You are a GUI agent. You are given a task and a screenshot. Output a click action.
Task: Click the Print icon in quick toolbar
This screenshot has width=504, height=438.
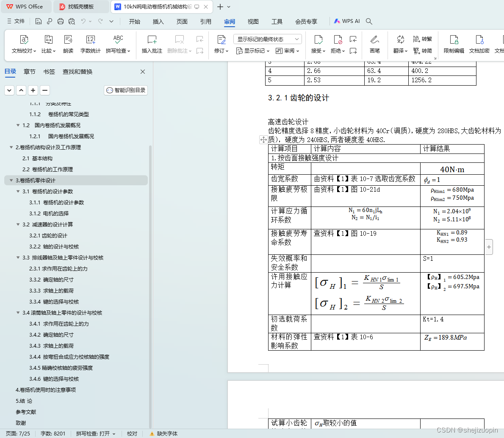click(x=61, y=21)
